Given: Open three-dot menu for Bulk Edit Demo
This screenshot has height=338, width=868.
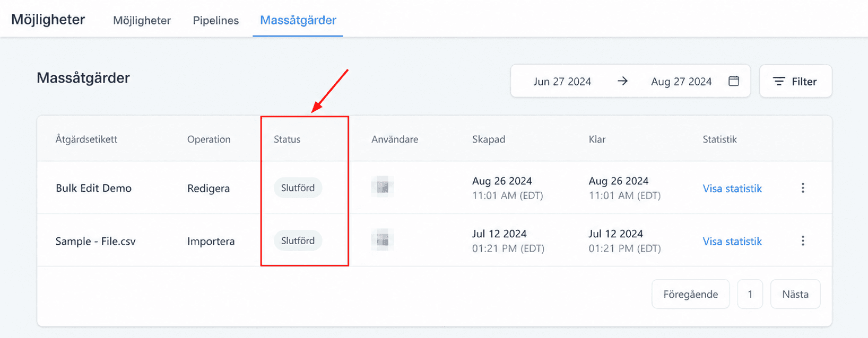Looking at the screenshot, I should [803, 188].
